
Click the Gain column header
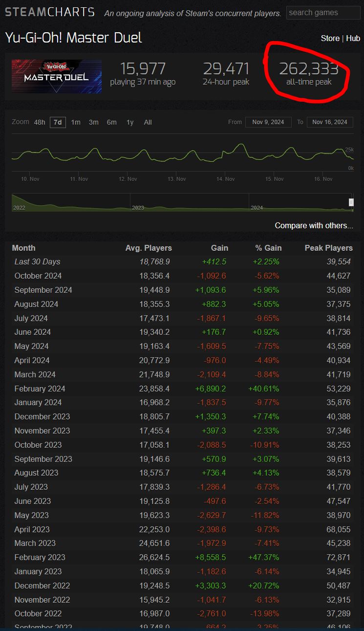pos(219,248)
